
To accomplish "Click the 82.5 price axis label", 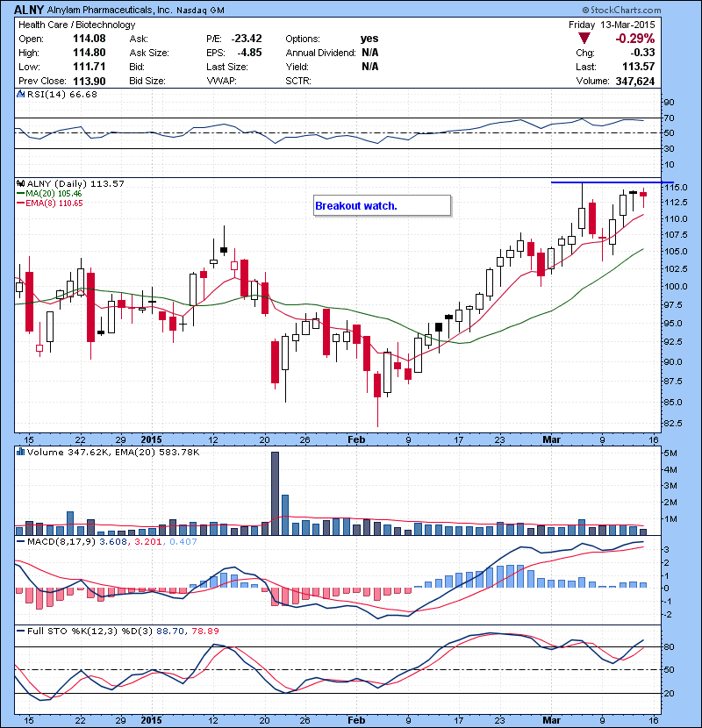I will point(673,424).
